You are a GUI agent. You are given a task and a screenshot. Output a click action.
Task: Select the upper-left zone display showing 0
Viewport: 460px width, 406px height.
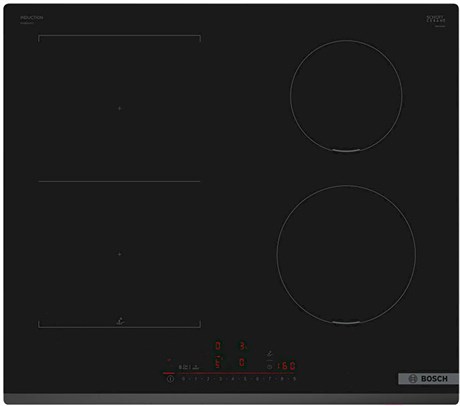218,346
